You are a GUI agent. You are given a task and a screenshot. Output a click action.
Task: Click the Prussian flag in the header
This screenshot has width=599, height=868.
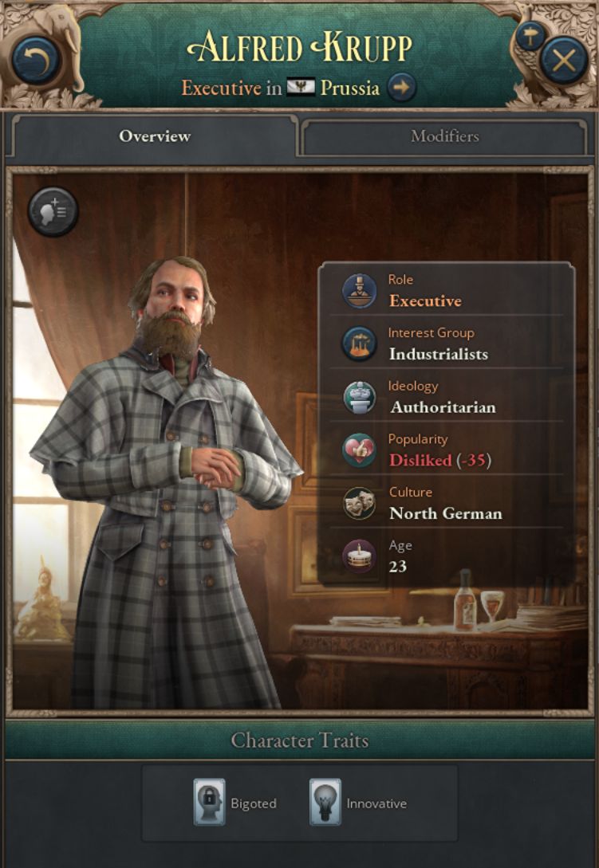[301, 88]
